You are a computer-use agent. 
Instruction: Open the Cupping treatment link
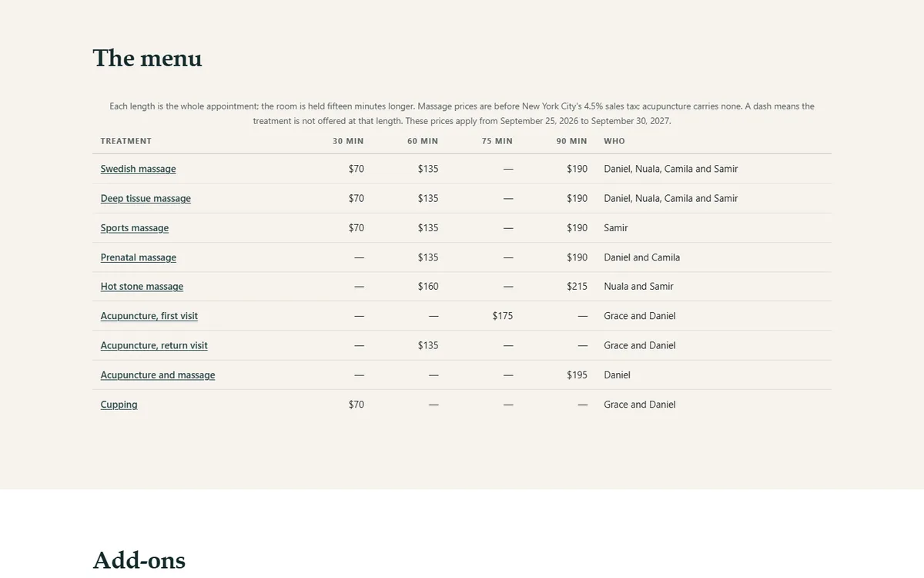click(x=119, y=405)
